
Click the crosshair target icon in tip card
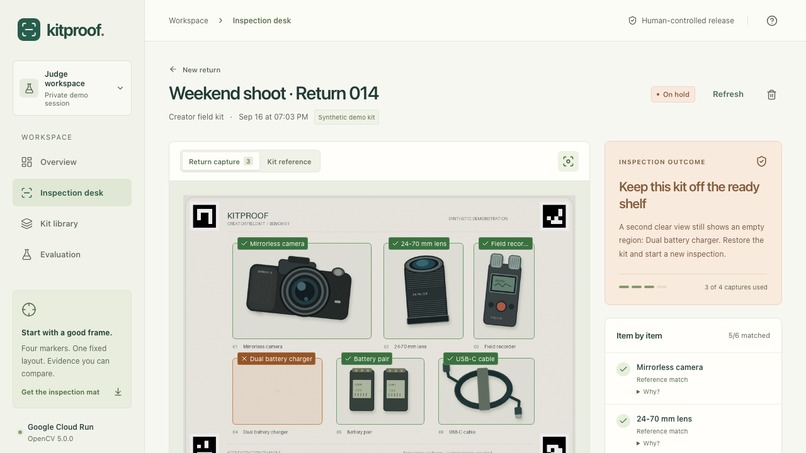coord(29,310)
